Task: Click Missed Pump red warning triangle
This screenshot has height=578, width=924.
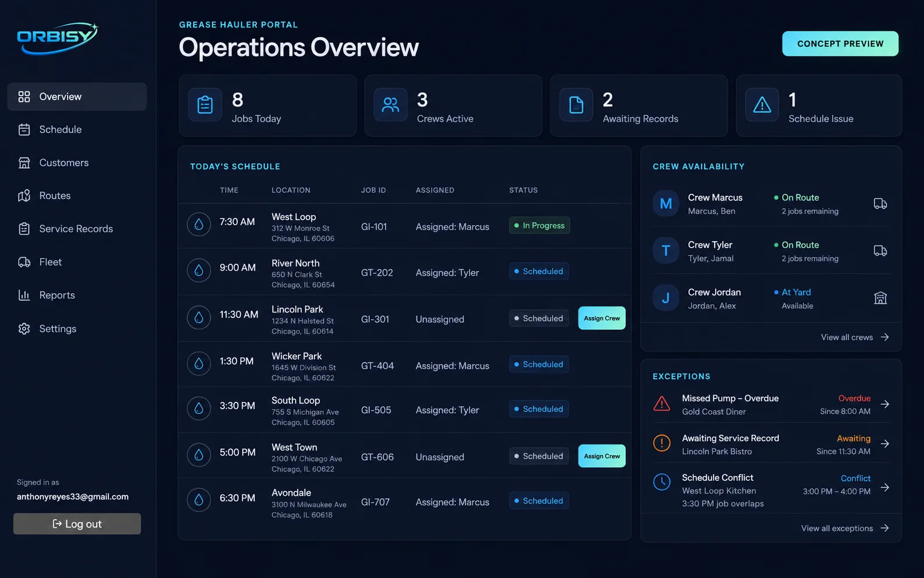Action: pyautogui.click(x=662, y=404)
